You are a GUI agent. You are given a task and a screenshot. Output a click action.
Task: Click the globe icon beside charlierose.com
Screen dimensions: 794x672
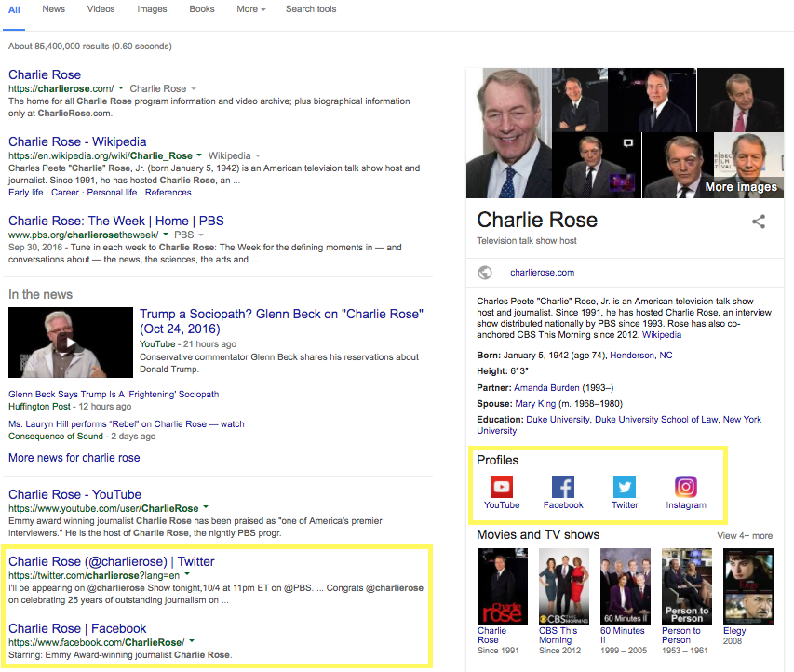pyautogui.click(x=485, y=274)
